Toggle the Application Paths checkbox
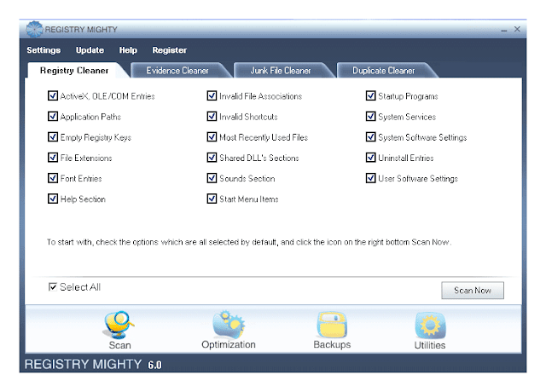 coord(53,116)
